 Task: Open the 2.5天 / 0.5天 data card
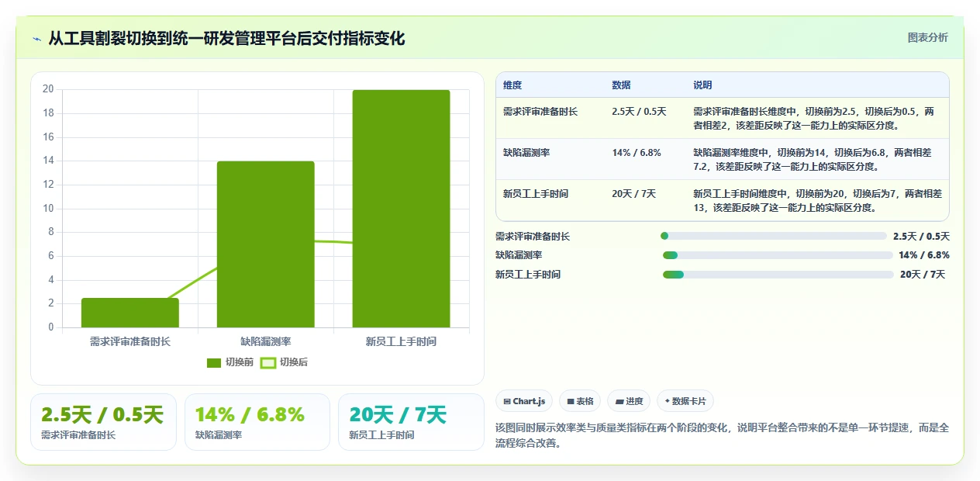pos(103,422)
